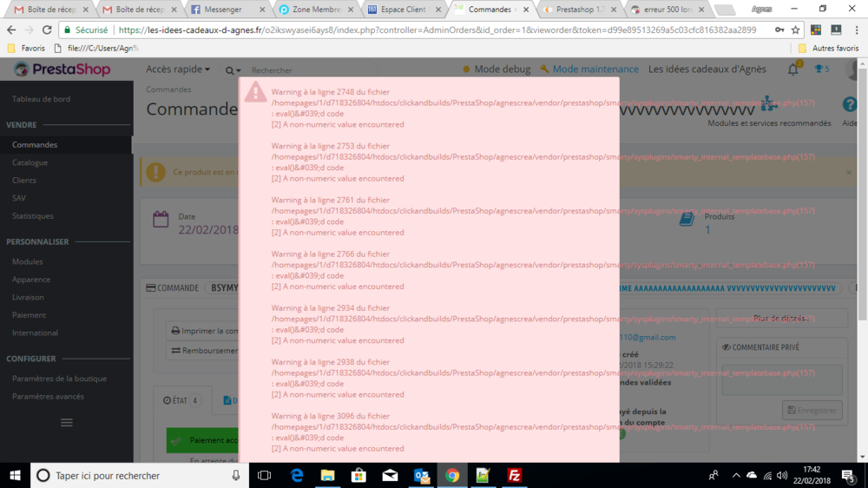The height and width of the screenshot is (488, 868).
Task: Open the Aide help icon
Action: pos(850,104)
